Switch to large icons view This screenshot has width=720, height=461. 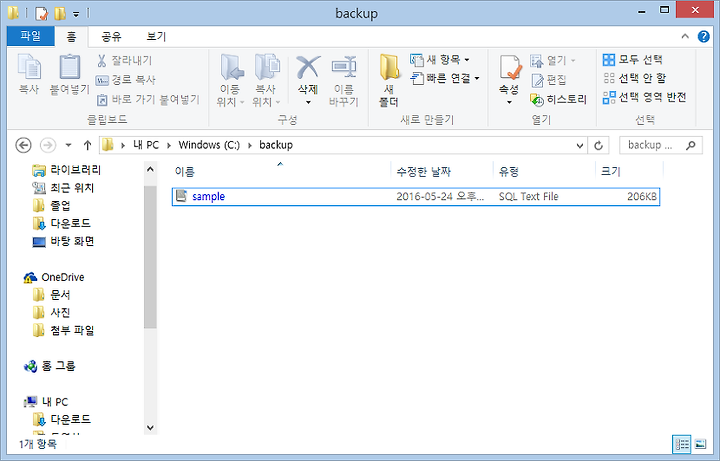tap(700, 444)
